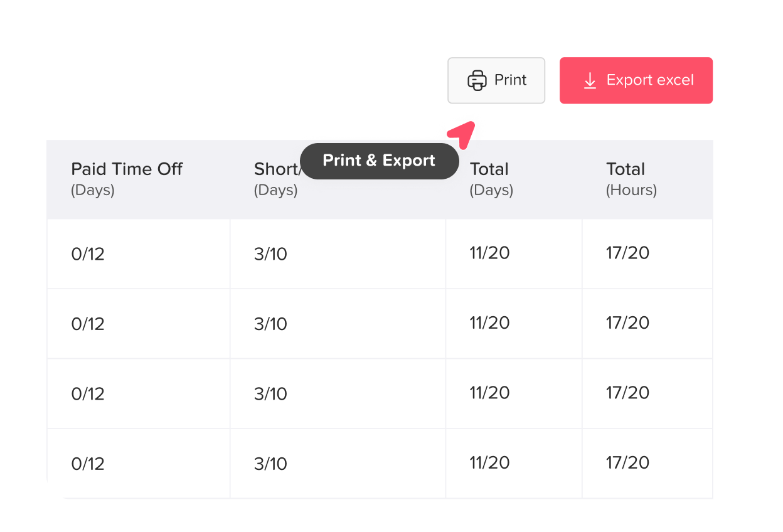Screen dimensions: 783x532
Task: Select third row Total Days 11/20 cell
Action: click(x=489, y=393)
